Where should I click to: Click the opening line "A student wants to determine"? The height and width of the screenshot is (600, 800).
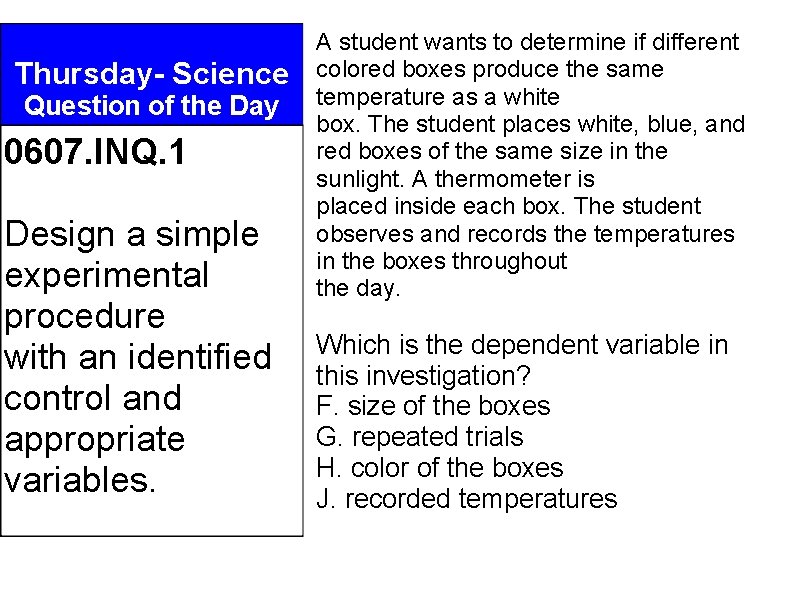[527, 43]
